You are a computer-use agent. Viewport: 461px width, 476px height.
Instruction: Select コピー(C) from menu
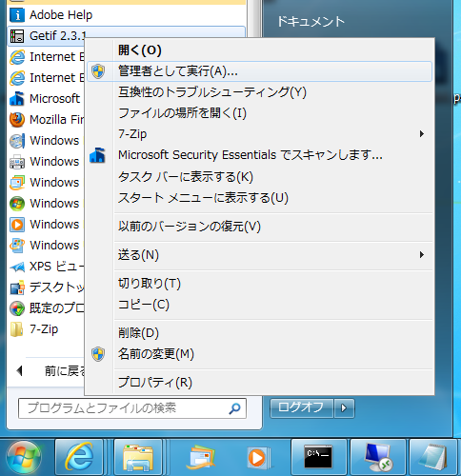(x=259, y=305)
